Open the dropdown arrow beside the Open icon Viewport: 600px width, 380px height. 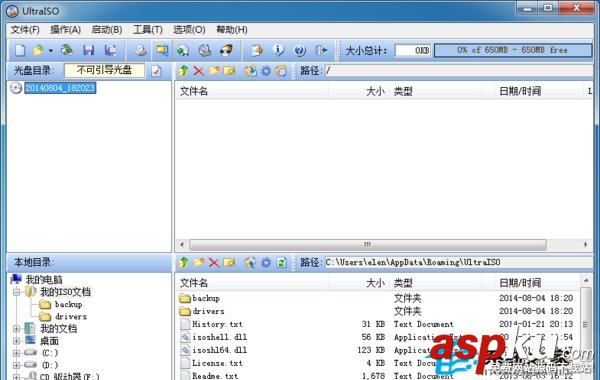click(x=50, y=51)
